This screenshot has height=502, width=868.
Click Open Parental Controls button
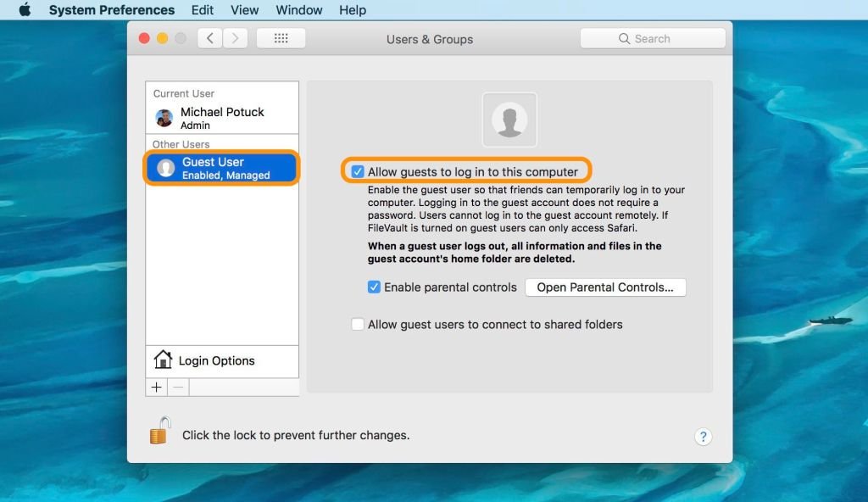(605, 287)
